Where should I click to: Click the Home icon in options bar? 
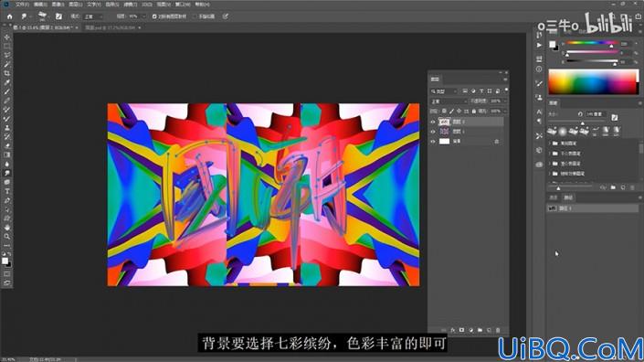point(10,16)
